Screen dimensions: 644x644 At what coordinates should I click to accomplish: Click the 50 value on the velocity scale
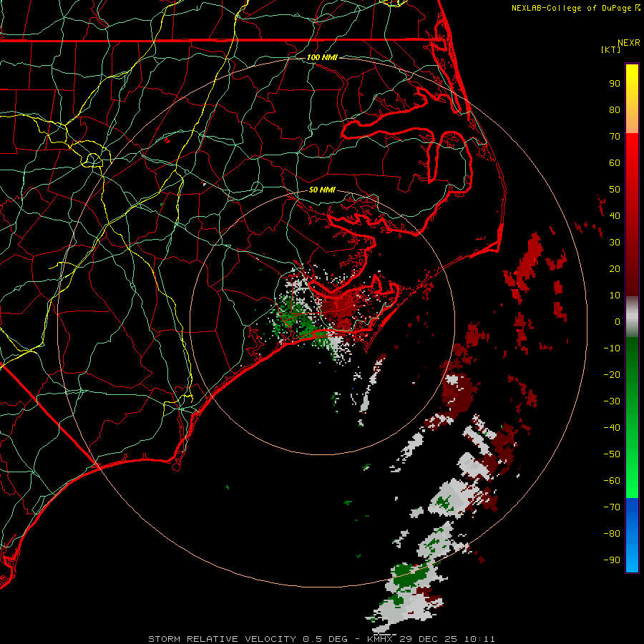pyautogui.click(x=615, y=190)
